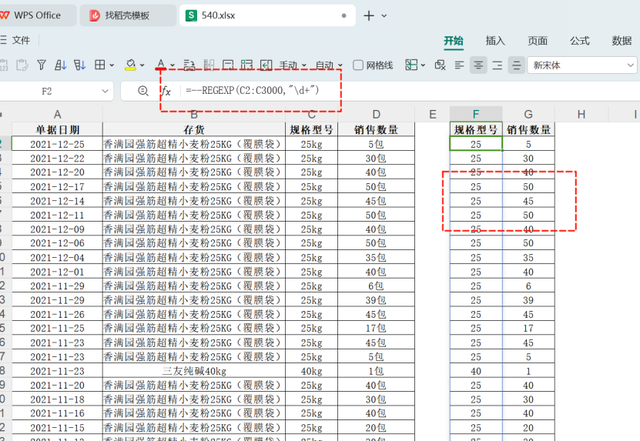Switch to the 540.xlsx tab
Viewport: 640px width, 441px height.
267,16
